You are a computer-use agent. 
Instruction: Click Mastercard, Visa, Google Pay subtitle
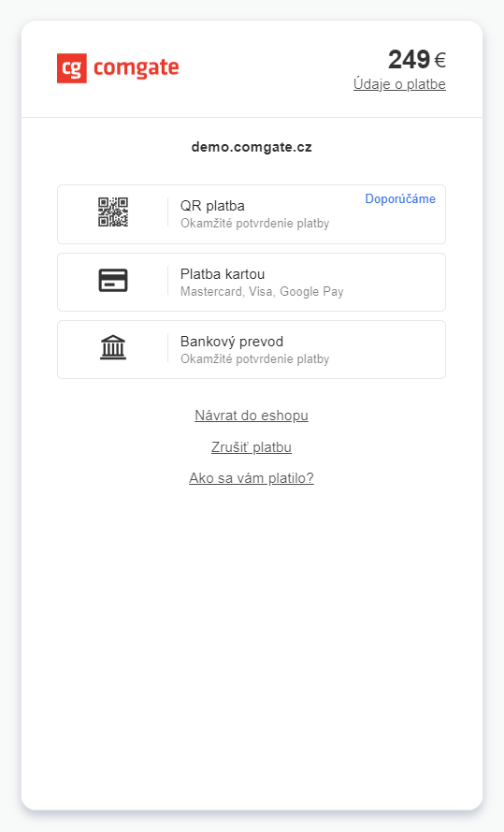pyautogui.click(x=262, y=292)
